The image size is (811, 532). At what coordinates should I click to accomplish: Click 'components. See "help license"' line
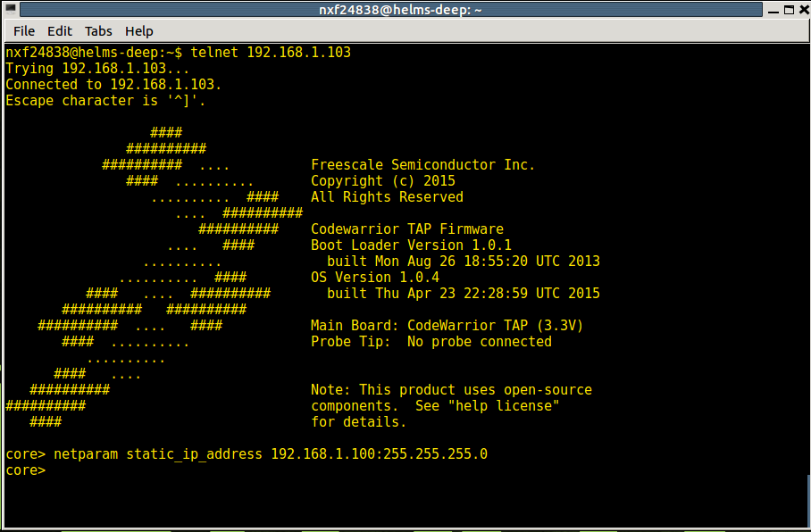(435, 406)
